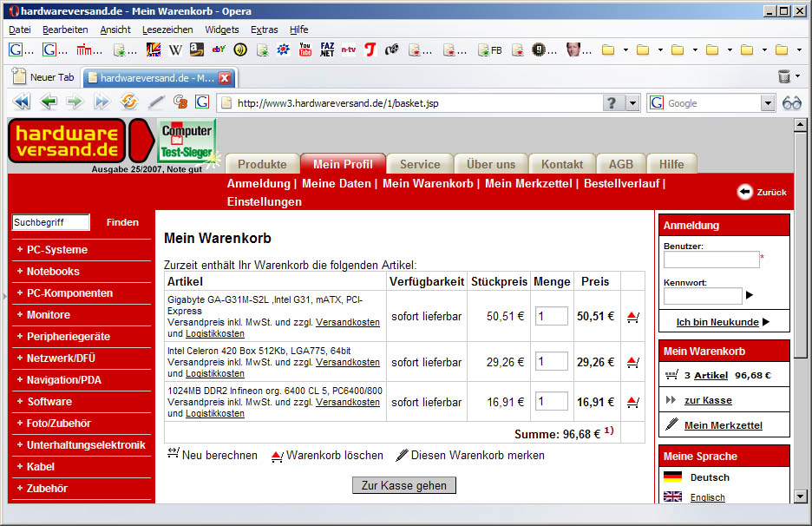Image resolution: width=812 pixels, height=526 pixels.
Task: Open the Neuer Tab tab
Action: click(x=43, y=77)
